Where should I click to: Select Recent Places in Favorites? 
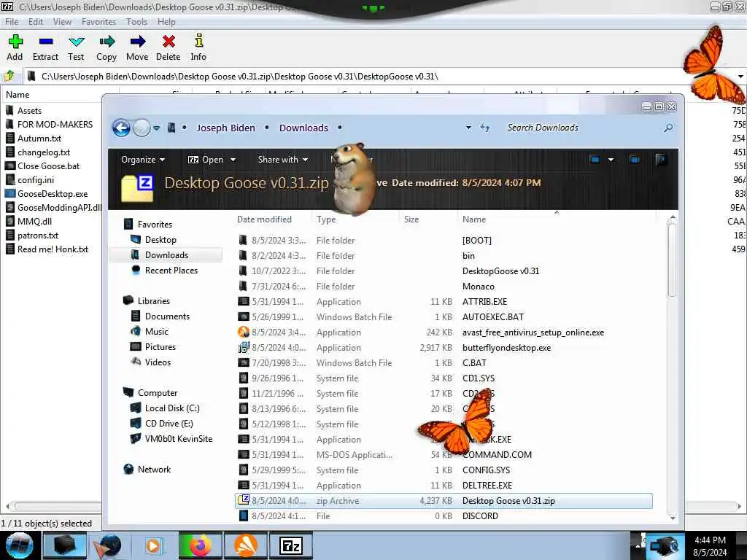point(171,270)
